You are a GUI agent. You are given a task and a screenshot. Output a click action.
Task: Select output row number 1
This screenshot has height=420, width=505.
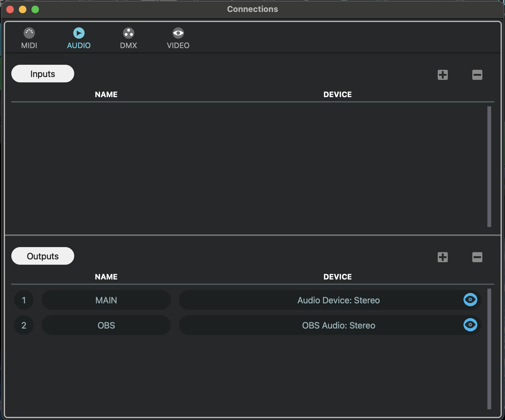[x=24, y=300]
